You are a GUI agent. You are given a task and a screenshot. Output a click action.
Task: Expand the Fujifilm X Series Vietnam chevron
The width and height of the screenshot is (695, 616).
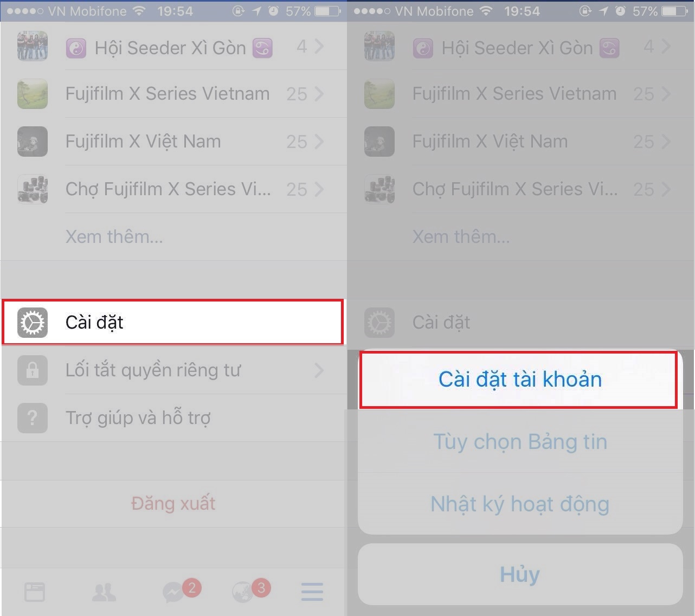coord(319,94)
